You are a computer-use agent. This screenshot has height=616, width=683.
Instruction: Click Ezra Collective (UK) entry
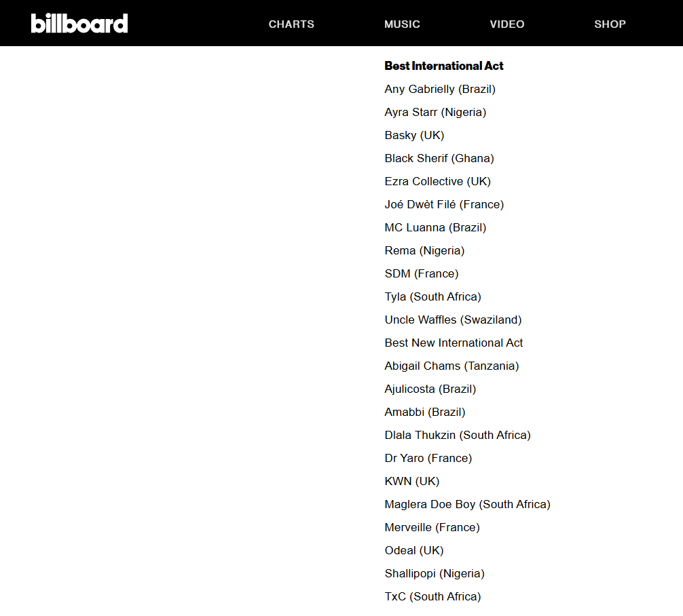pyautogui.click(x=438, y=182)
